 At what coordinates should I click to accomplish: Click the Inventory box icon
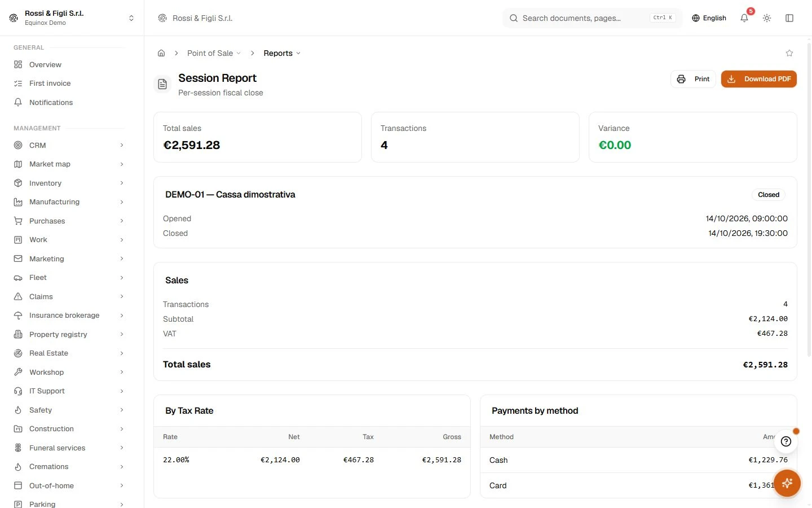pos(18,183)
